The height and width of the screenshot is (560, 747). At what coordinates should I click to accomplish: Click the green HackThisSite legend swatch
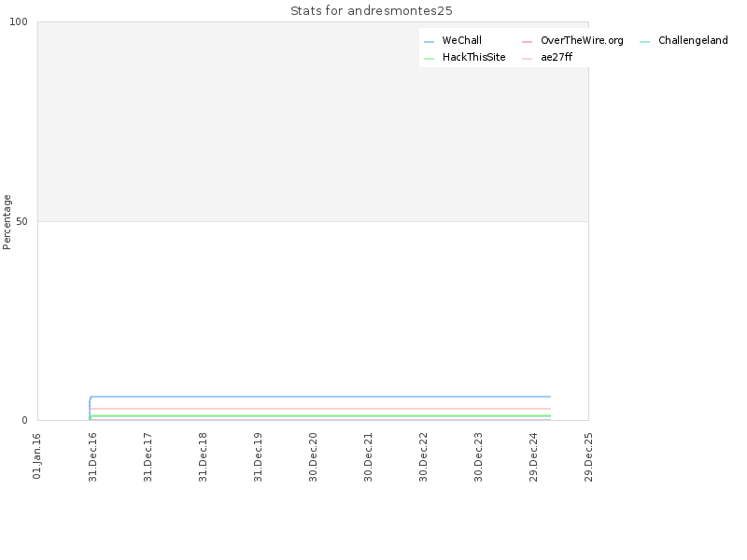click(x=429, y=59)
